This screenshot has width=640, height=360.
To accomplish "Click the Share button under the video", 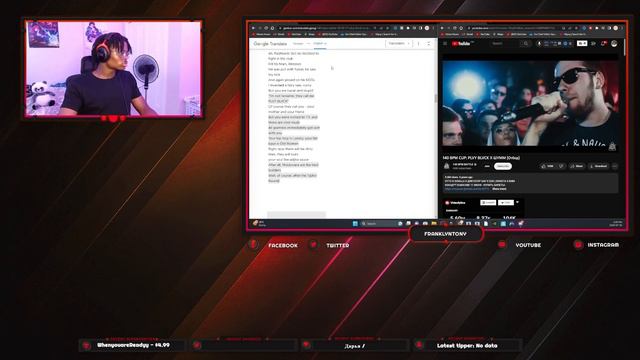I will pyautogui.click(x=577, y=166).
